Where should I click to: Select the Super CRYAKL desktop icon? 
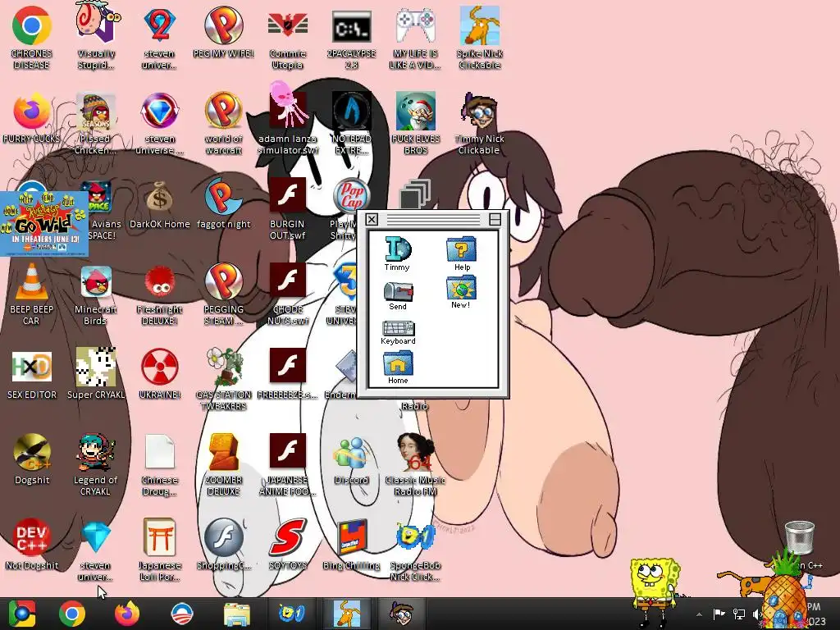tap(96, 373)
